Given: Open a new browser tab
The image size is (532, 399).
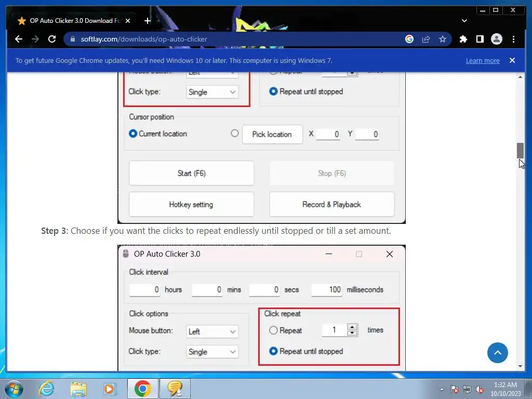Looking at the screenshot, I should click(x=147, y=21).
